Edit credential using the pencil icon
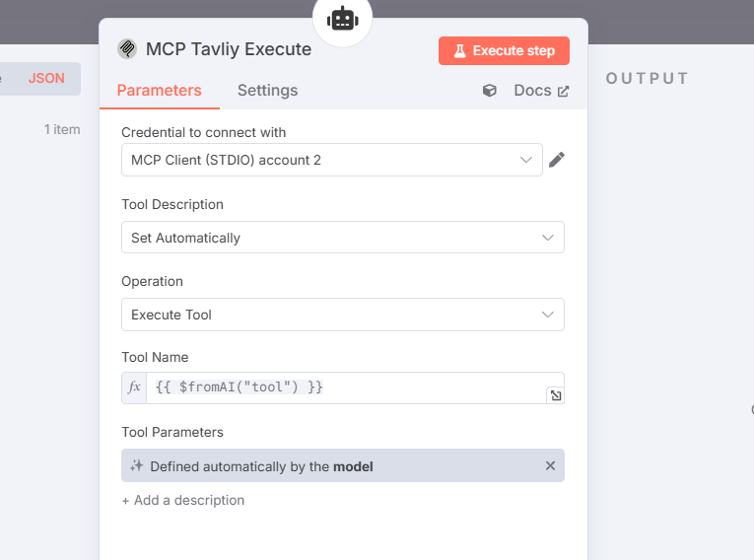754x560 pixels. 556,160
